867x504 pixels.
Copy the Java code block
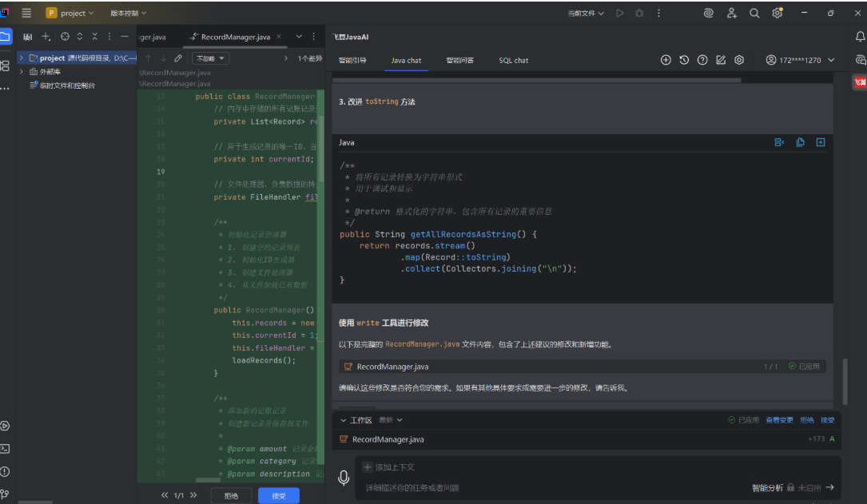point(800,142)
